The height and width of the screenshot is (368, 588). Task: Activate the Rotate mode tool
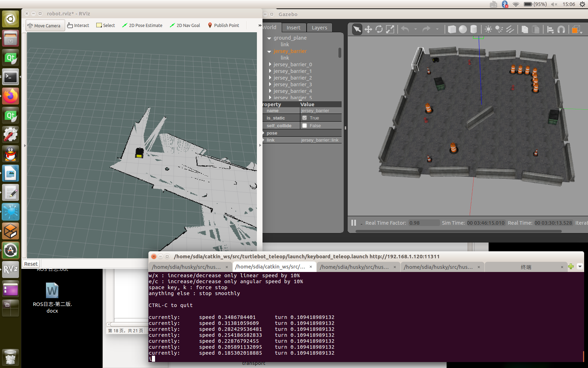(x=379, y=29)
